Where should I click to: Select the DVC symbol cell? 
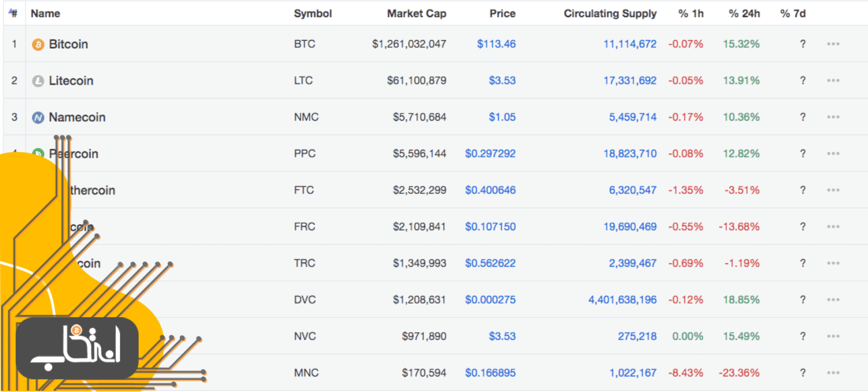[305, 300]
